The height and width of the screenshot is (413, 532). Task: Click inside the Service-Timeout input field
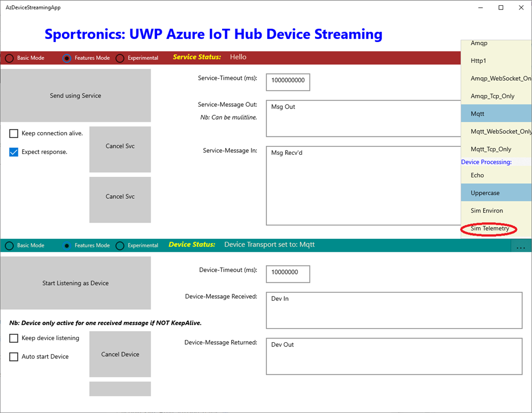[287, 82]
